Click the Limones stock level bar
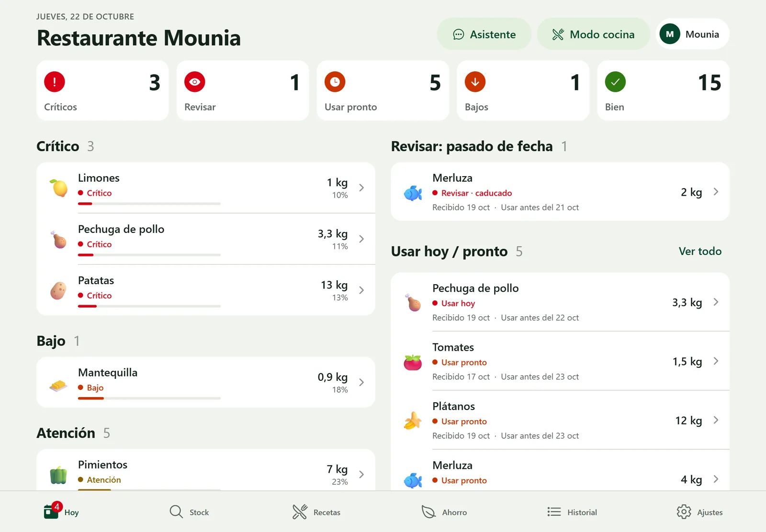 coord(149,204)
